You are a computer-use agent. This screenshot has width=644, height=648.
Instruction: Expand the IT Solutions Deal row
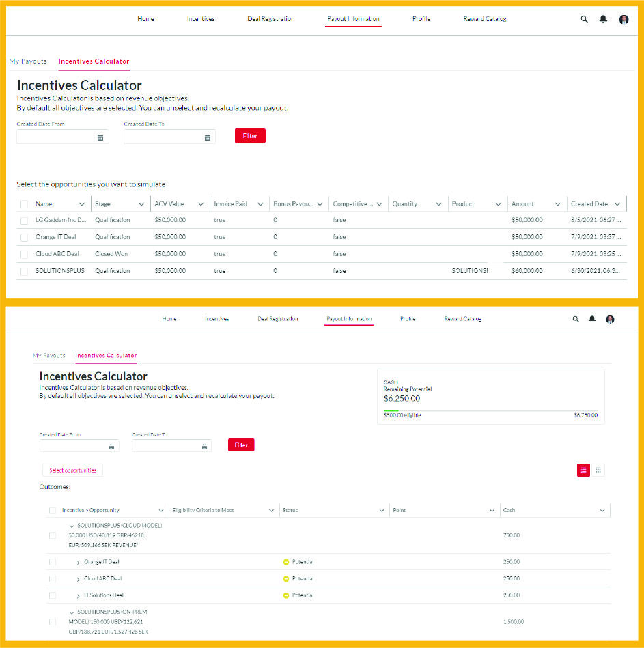click(79, 596)
